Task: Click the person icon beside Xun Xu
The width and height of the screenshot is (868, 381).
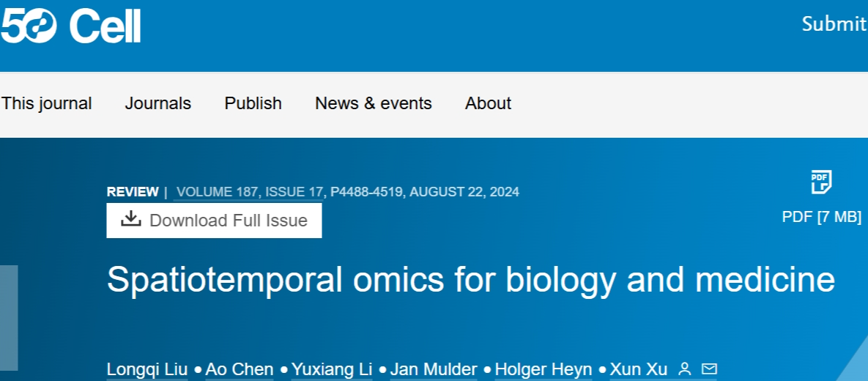Action: click(685, 369)
